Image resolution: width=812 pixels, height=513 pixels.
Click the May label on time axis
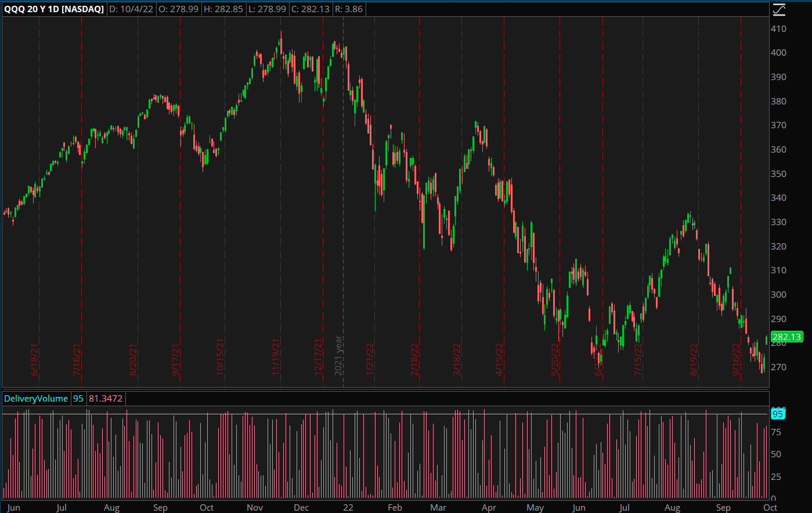[535, 507]
